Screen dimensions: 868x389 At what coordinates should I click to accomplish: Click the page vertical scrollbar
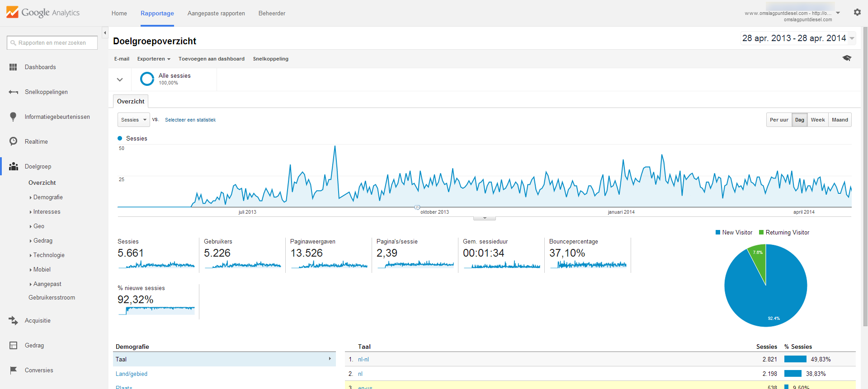click(x=865, y=176)
